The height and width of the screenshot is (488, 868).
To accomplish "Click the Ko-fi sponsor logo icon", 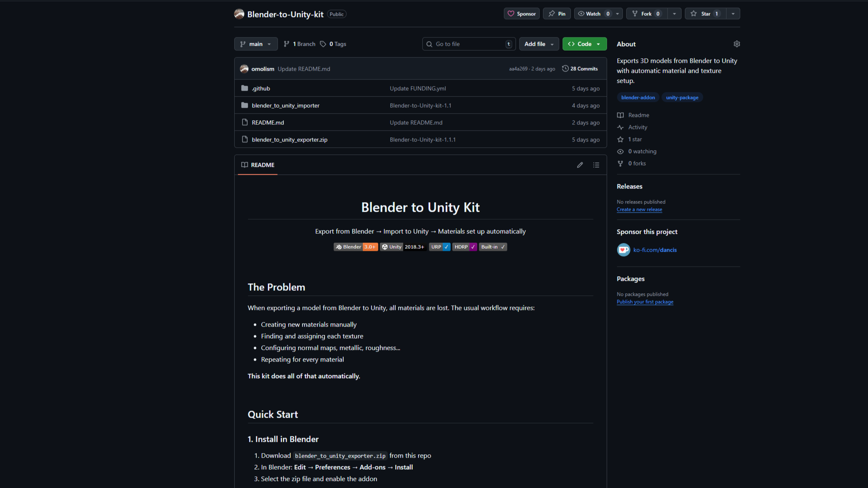I will 623,250.
